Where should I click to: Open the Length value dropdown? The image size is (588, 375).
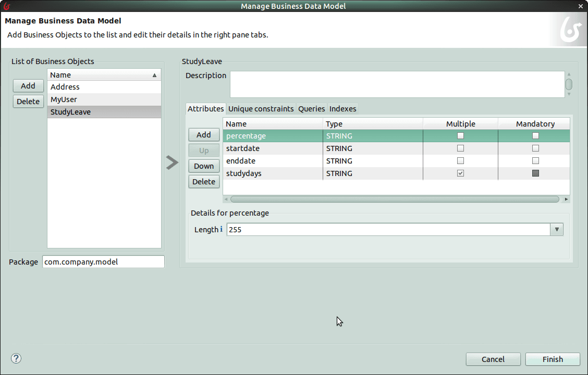tap(557, 229)
